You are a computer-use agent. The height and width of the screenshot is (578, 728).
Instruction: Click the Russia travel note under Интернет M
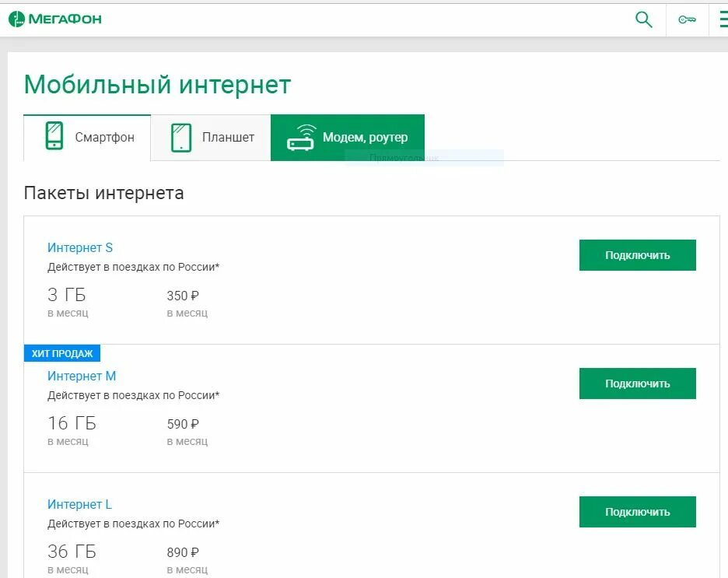click(133, 395)
